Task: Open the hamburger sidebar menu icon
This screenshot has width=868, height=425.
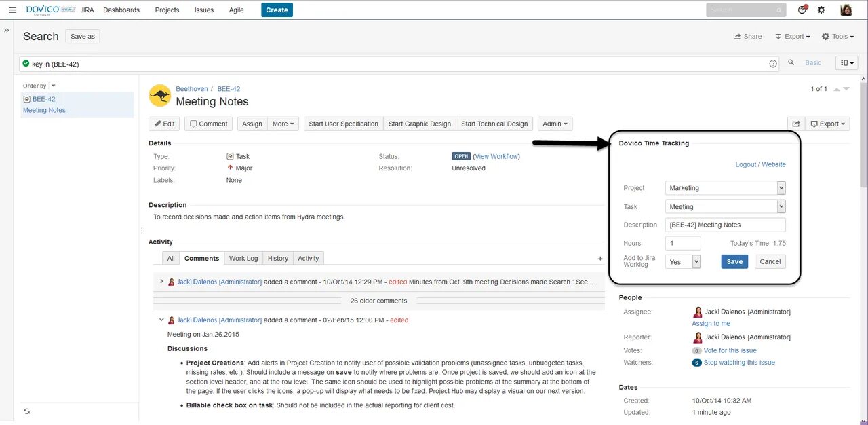Action: pyautogui.click(x=12, y=10)
